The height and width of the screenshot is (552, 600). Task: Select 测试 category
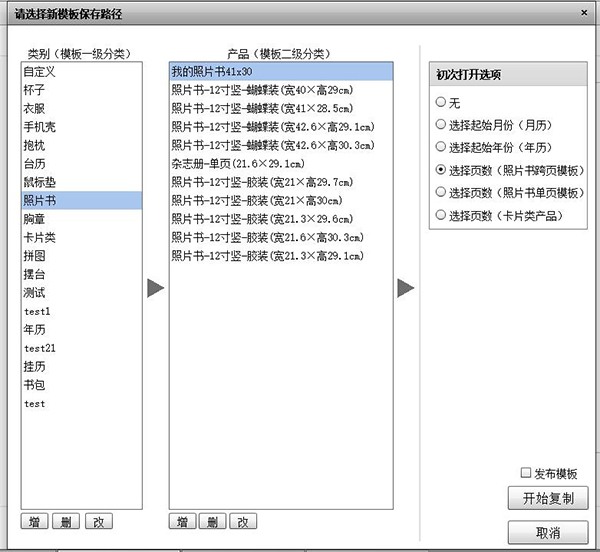[82, 293]
